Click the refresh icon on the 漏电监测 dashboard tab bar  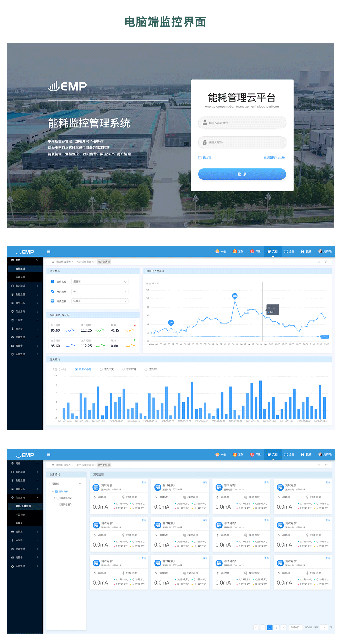point(326,465)
